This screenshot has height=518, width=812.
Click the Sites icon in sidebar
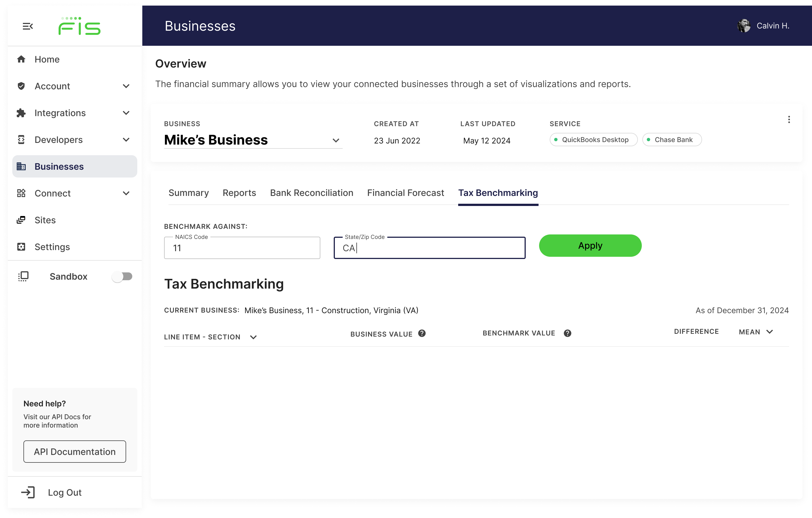click(21, 220)
